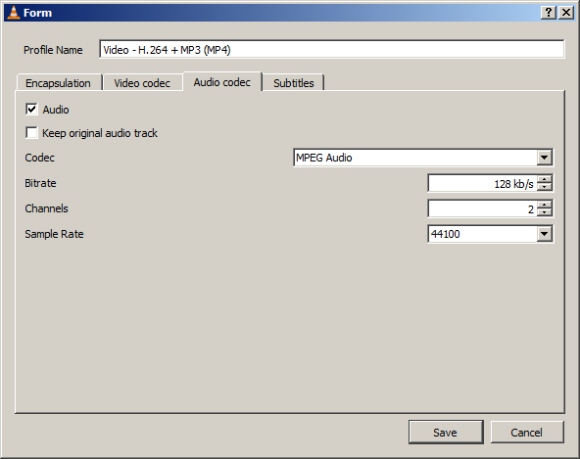Viewport: 580px width, 459px height.
Task: Select the Audio codec tab
Action: coord(222,82)
